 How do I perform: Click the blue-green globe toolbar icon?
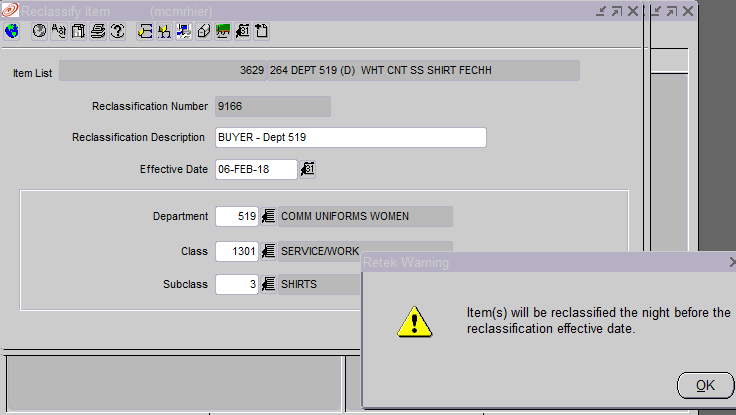[11, 31]
